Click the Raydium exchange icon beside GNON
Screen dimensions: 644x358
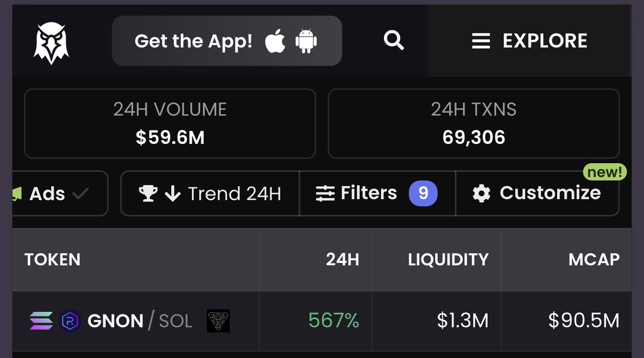tap(69, 321)
